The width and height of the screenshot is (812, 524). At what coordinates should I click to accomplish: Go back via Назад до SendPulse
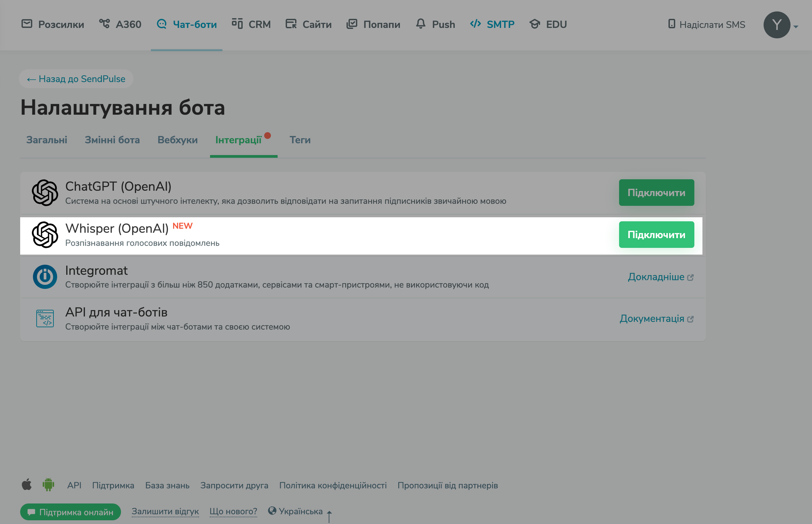pos(76,79)
